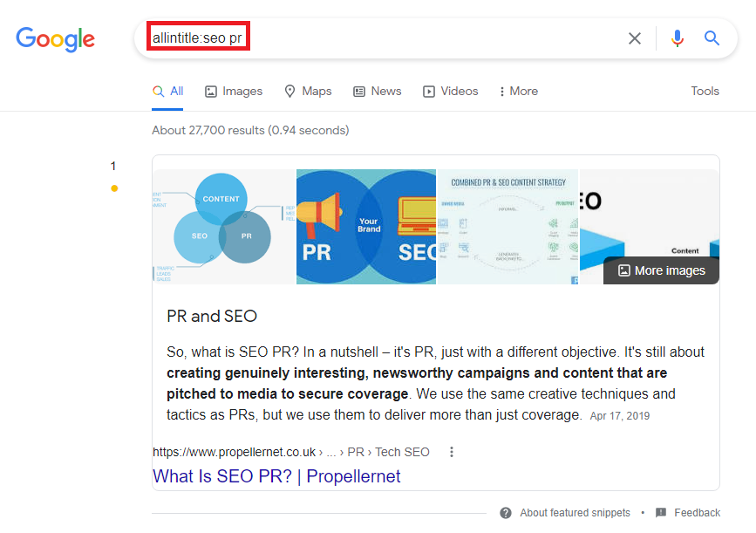Screen dimensions: 756x533
Task: Click the More images button
Action: click(661, 270)
